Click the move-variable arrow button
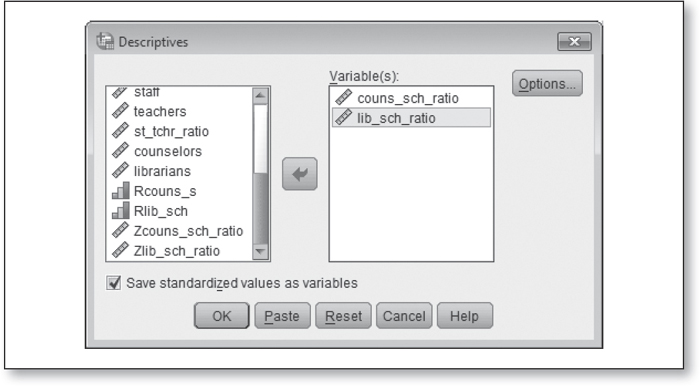 pos(300,174)
